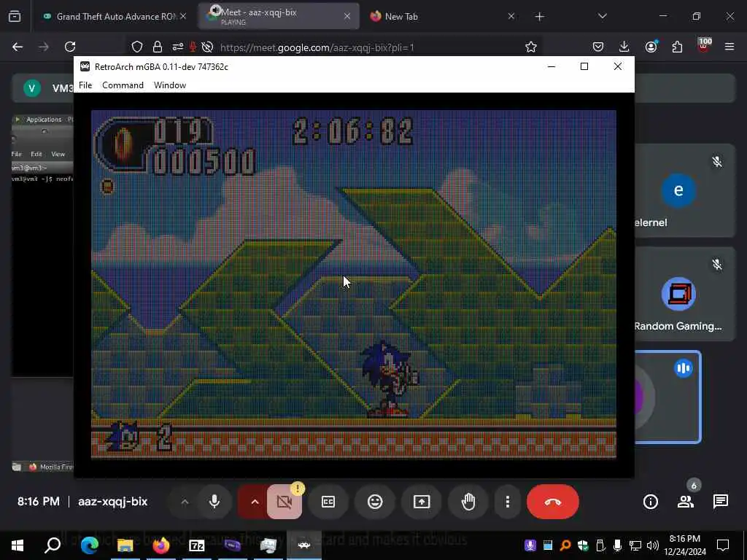The image size is (747, 560).
Task: Open File Explorer from taskbar
Action: (125, 545)
